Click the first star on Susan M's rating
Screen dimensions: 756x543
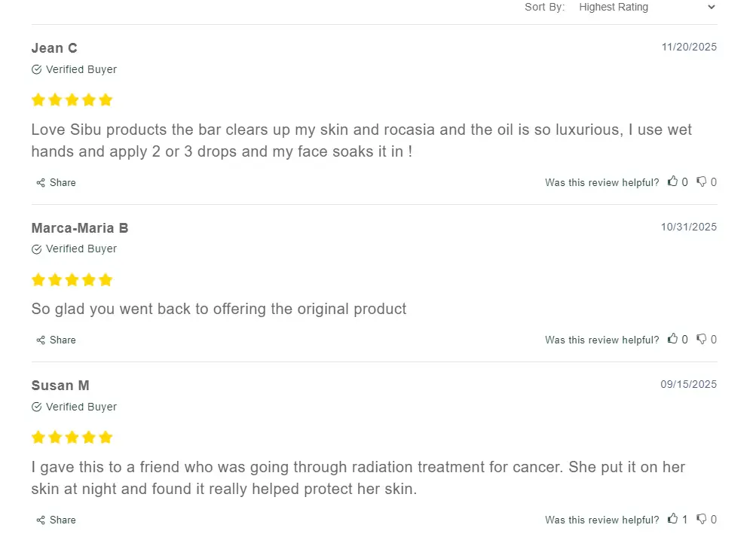pyautogui.click(x=38, y=437)
